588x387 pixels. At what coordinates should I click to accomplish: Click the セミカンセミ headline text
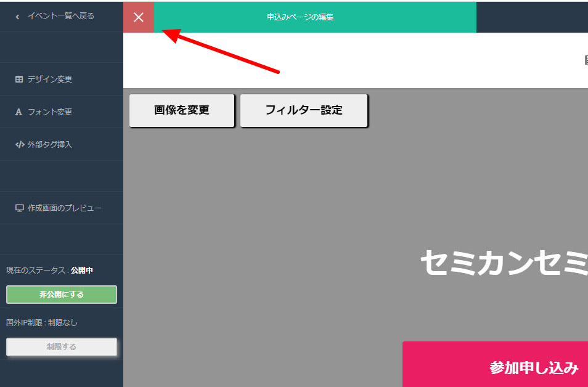(x=503, y=263)
